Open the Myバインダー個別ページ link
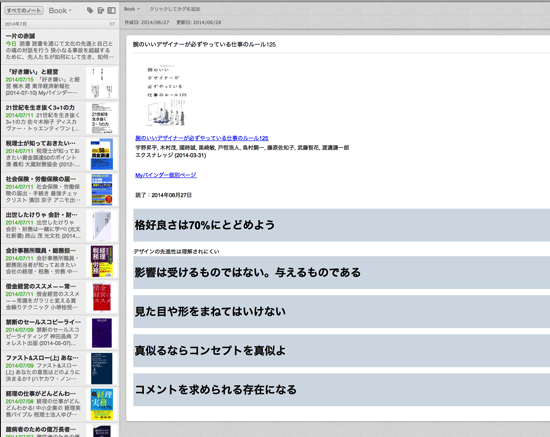The height and width of the screenshot is (437, 550). [x=166, y=175]
